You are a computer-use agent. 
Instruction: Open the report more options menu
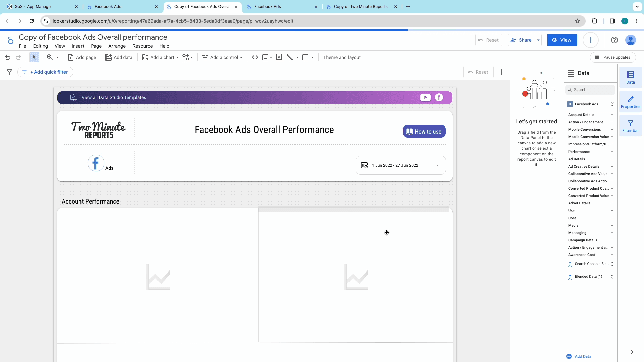coord(591,40)
